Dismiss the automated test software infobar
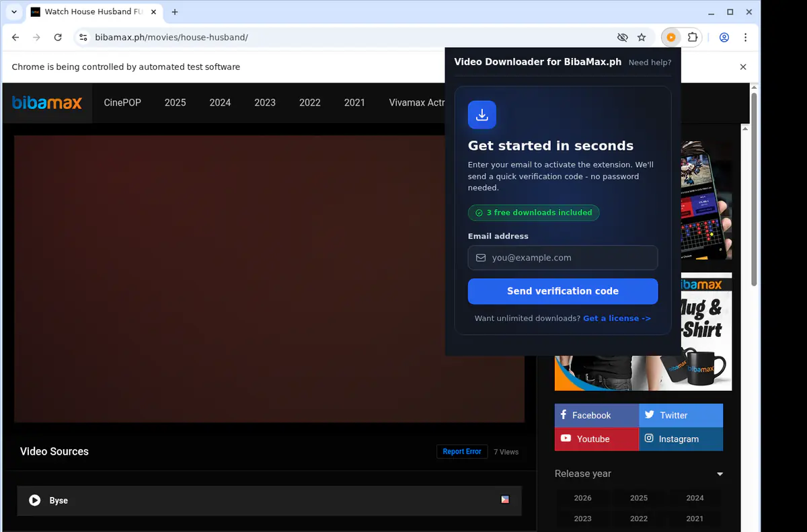The width and height of the screenshot is (807, 532). (743, 67)
